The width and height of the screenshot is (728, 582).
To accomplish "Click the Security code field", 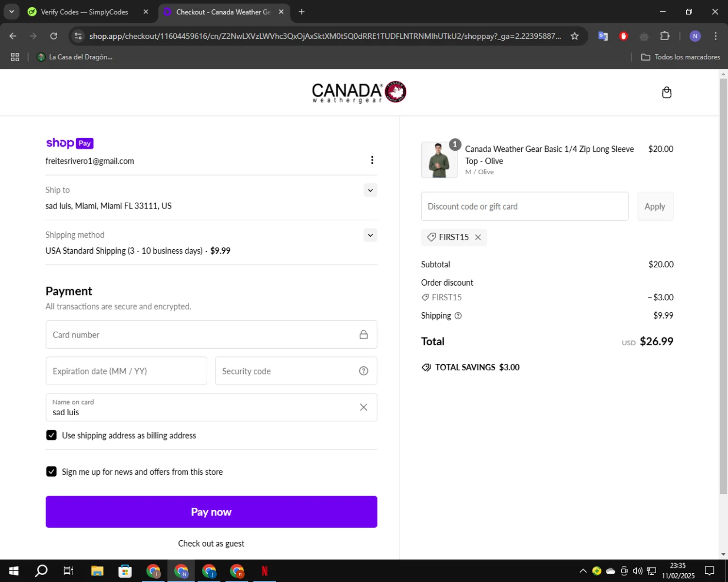I will (296, 371).
